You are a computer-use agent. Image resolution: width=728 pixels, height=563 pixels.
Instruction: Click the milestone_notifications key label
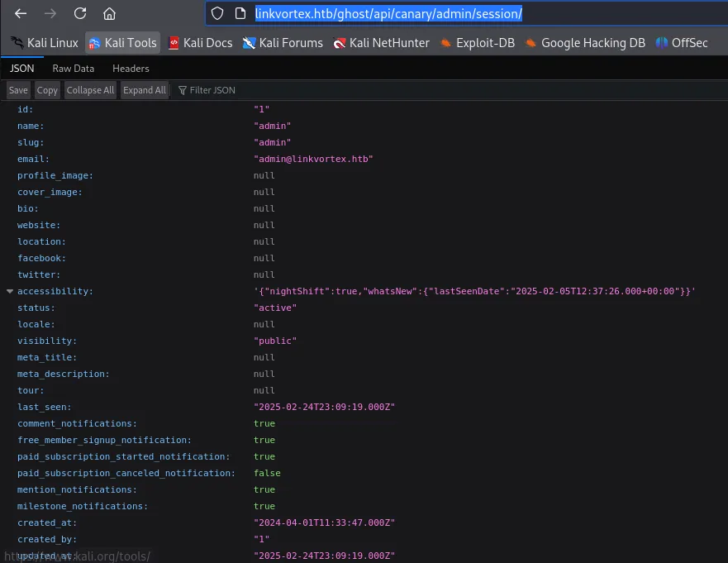coord(83,506)
